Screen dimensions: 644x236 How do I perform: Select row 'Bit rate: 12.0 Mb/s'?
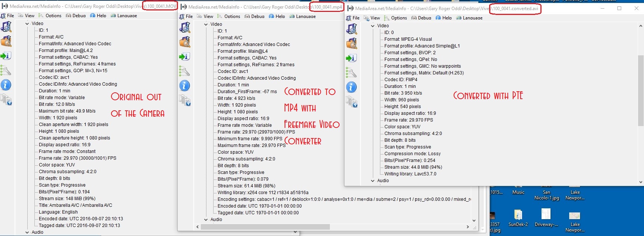coord(57,104)
